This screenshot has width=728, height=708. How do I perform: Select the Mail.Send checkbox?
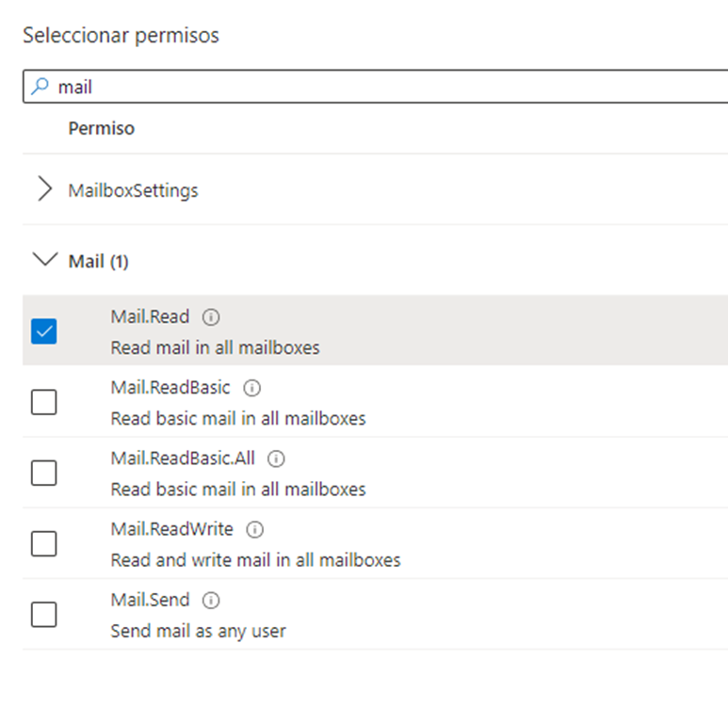pos(44,614)
